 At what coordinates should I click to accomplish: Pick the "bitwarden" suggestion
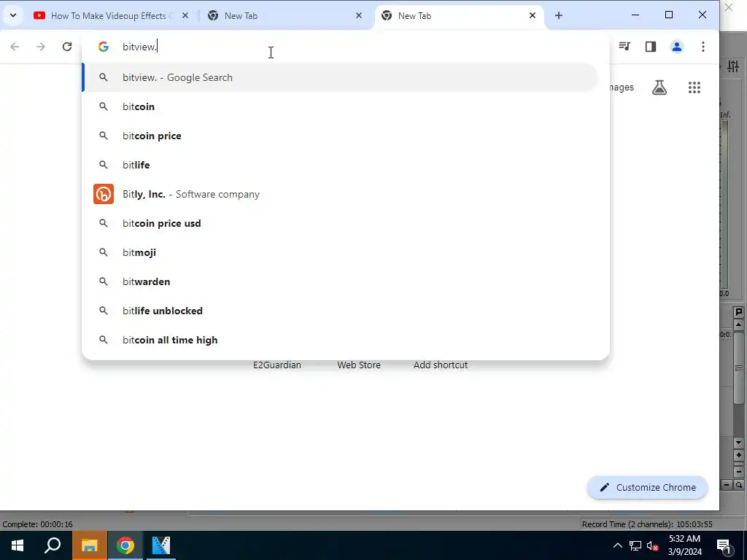coord(340,281)
